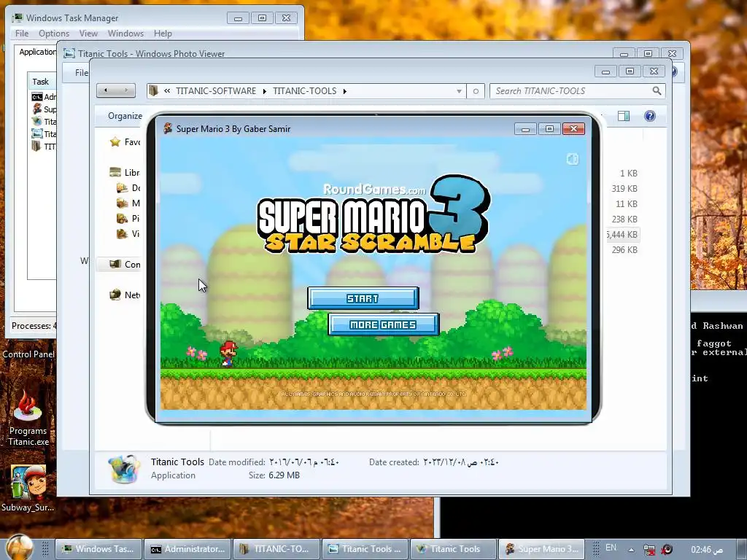Open File menu in Task Manager
The width and height of the screenshot is (747, 560).
pyautogui.click(x=22, y=34)
